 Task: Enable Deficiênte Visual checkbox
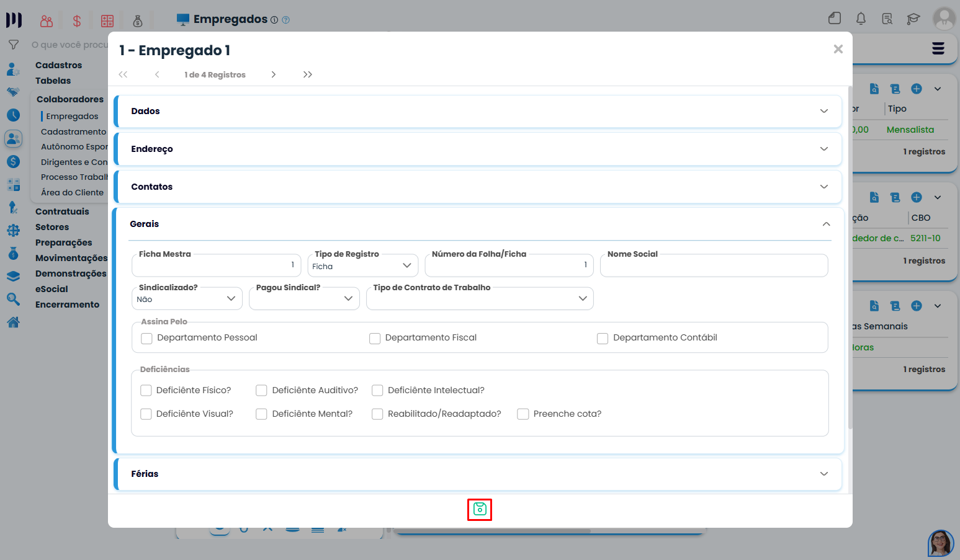coord(146,414)
